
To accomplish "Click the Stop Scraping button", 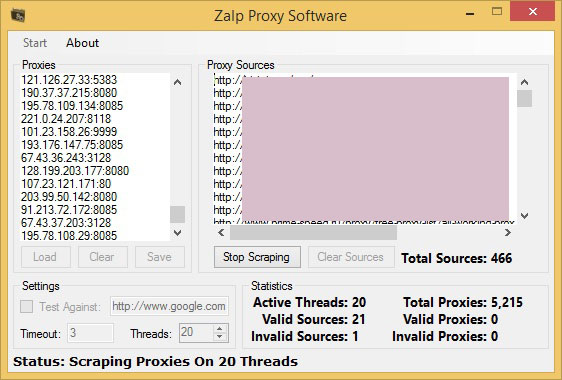I will coord(257,257).
